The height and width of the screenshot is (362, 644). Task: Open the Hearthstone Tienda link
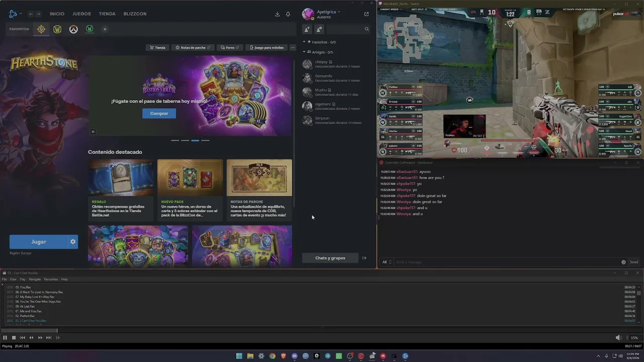157,48
